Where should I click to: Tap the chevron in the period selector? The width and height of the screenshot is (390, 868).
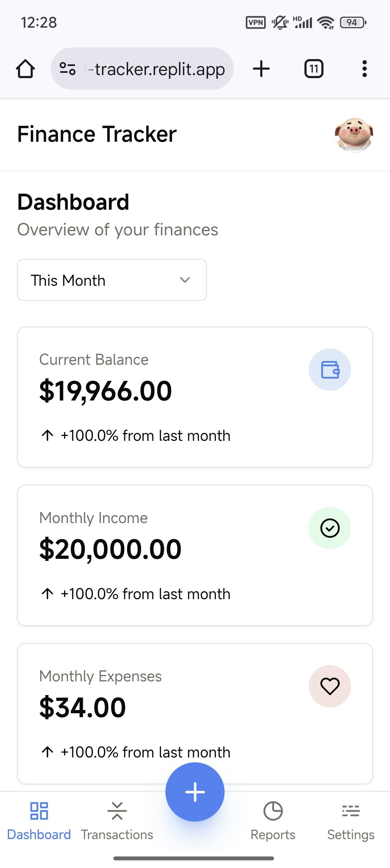pos(185,280)
